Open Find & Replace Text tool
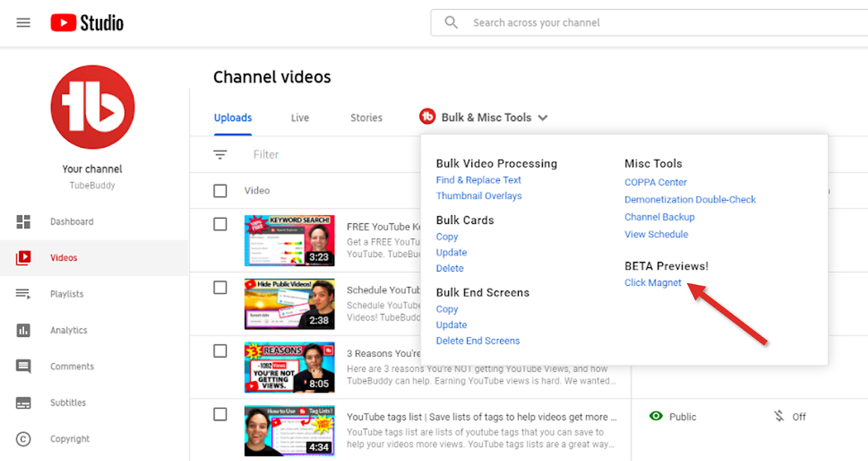This screenshot has width=868, height=461. click(x=478, y=180)
